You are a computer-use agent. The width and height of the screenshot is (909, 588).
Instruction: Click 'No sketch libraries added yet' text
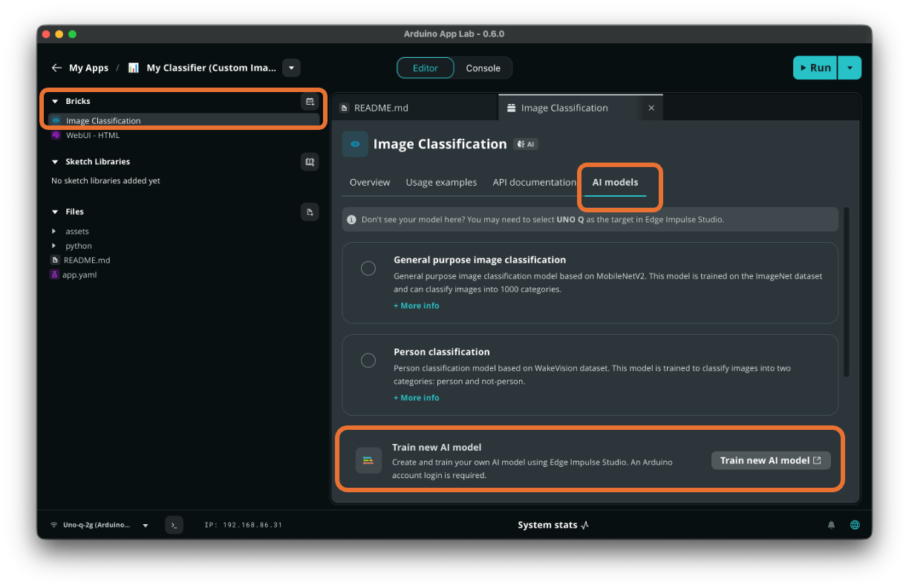click(x=105, y=180)
